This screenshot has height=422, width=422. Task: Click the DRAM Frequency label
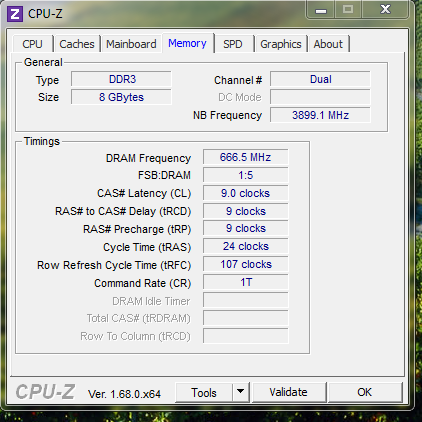148,158
